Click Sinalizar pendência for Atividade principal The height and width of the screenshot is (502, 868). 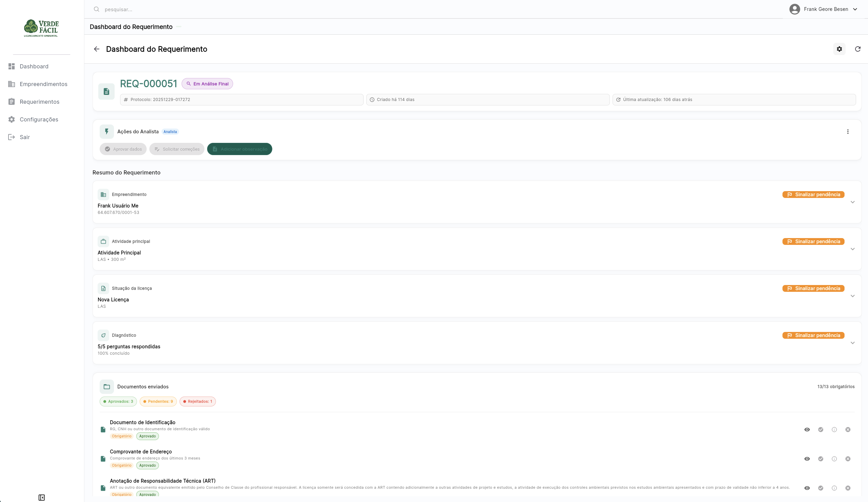[x=813, y=241]
